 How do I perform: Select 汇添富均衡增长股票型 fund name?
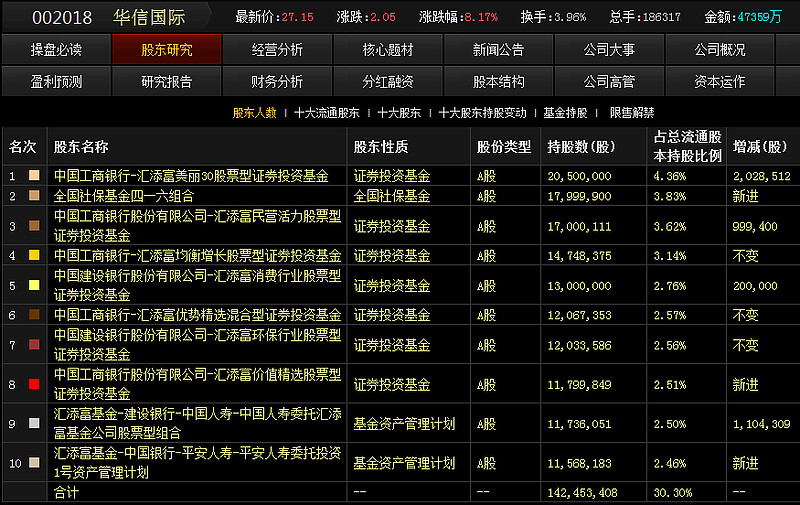(197, 256)
